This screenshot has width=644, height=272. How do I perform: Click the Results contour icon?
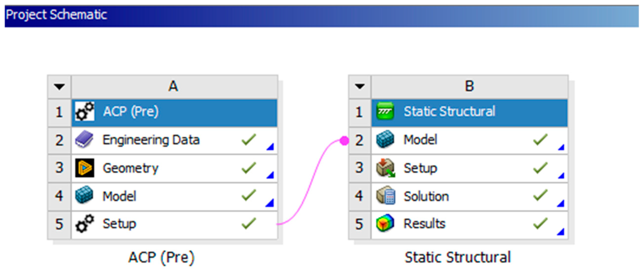tap(385, 224)
